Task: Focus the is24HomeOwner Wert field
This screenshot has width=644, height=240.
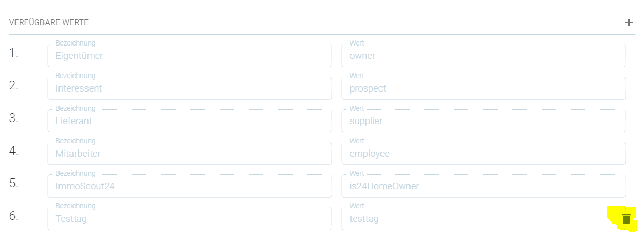Action: point(484,186)
